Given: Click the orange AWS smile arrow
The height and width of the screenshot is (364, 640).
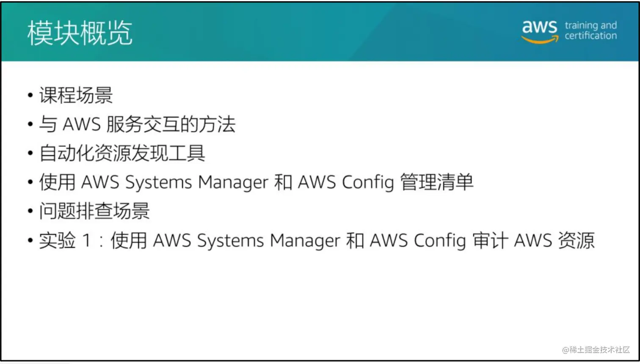Looking at the screenshot, I should point(539,40).
